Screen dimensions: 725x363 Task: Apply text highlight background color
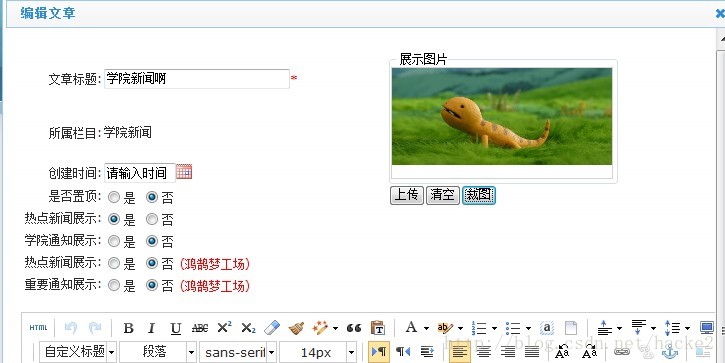click(x=445, y=328)
